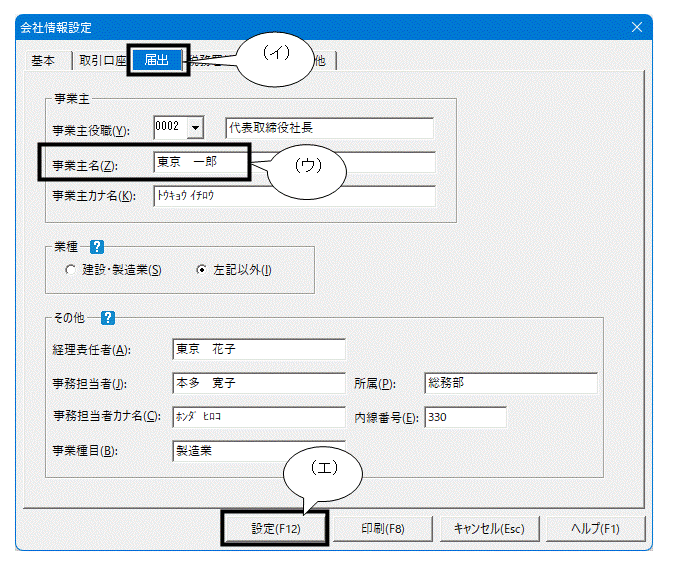Click the 代表取締役社長 title field
The width and height of the screenshot is (673, 582).
coord(329,128)
